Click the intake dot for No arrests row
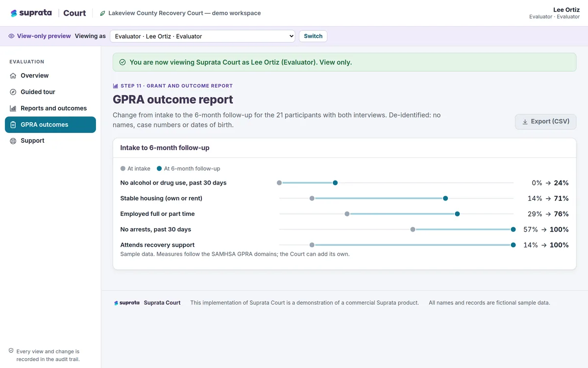 pos(413,229)
